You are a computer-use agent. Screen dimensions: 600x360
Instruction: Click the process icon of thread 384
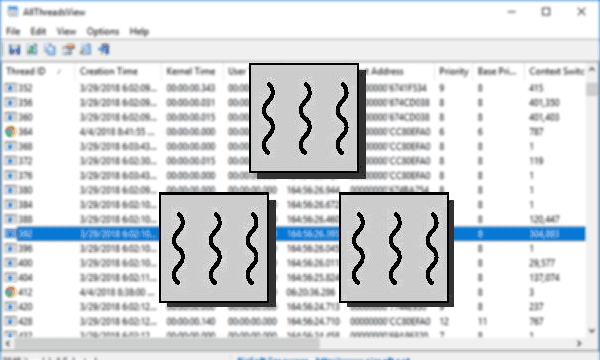(x=11, y=205)
